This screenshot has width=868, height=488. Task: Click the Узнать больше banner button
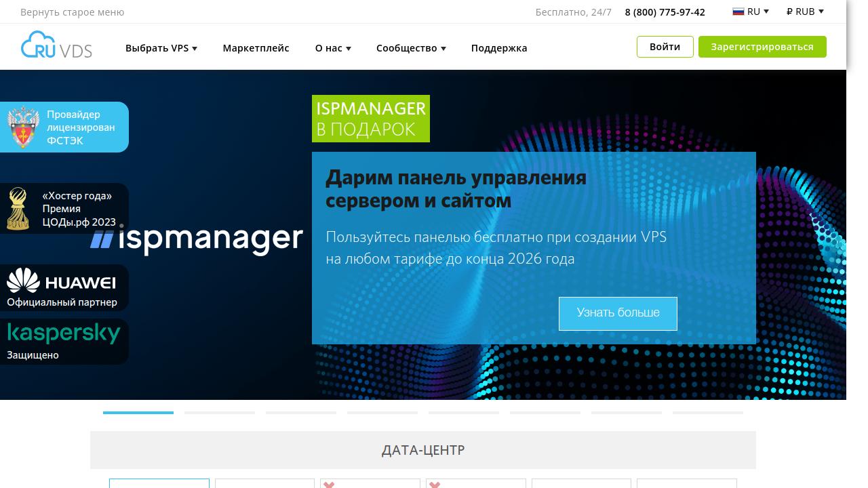(x=618, y=313)
